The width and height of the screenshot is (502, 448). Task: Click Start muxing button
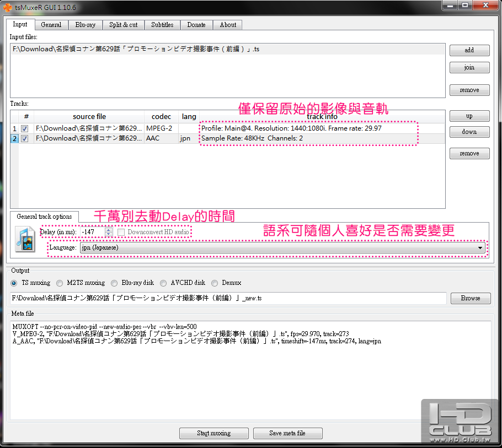point(214,433)
